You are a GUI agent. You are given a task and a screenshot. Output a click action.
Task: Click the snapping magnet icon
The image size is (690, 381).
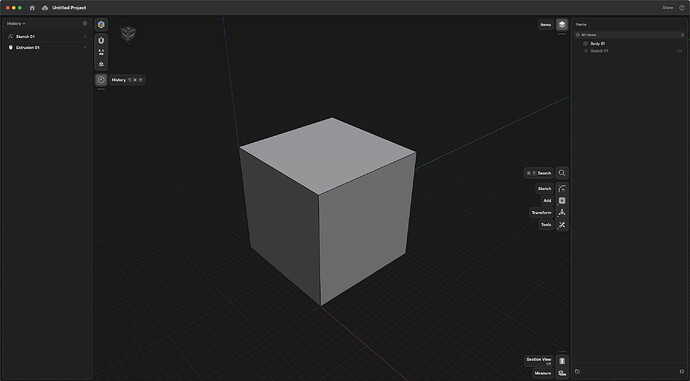[x=101, y=40]
